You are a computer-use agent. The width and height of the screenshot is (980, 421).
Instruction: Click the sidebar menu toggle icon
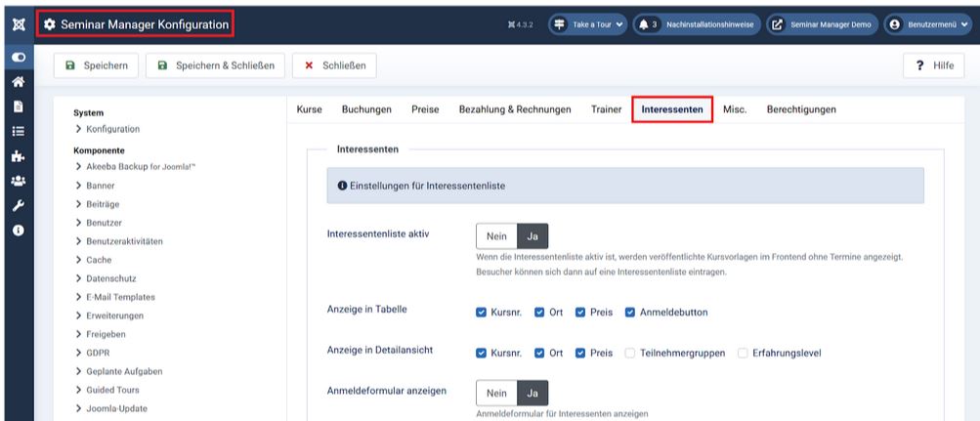click(x=17, y=58)
